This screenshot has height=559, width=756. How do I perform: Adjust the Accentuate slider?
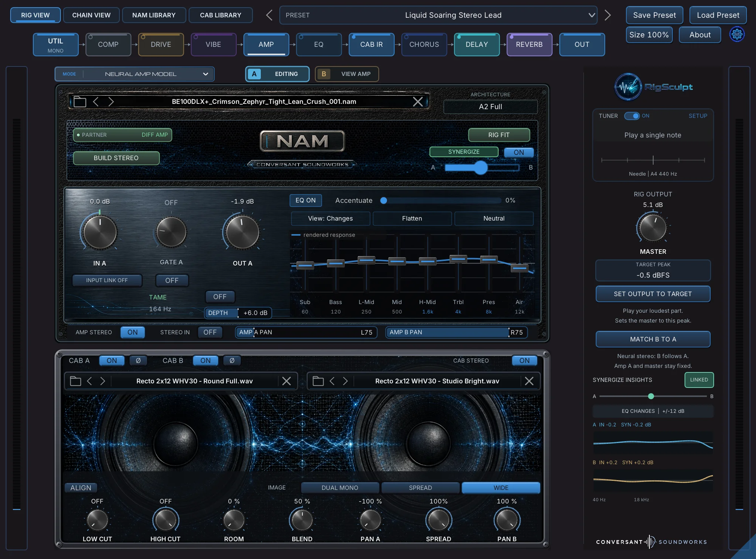(442, 201)
